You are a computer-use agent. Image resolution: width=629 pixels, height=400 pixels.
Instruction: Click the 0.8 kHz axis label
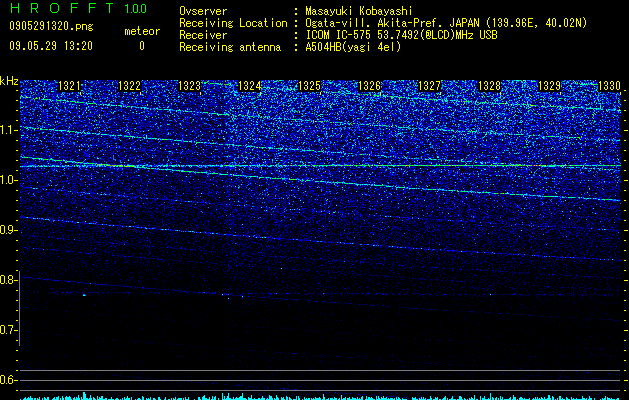click(8, 280)
